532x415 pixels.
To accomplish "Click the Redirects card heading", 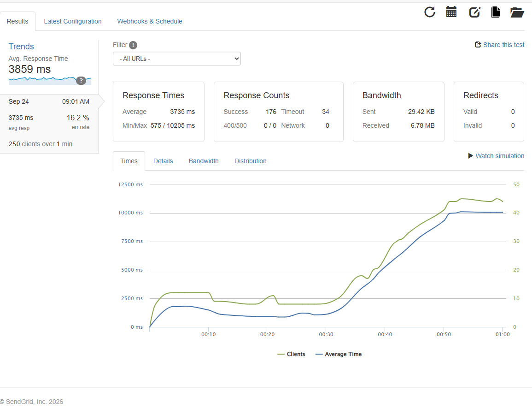I will (x=481, y=95).
